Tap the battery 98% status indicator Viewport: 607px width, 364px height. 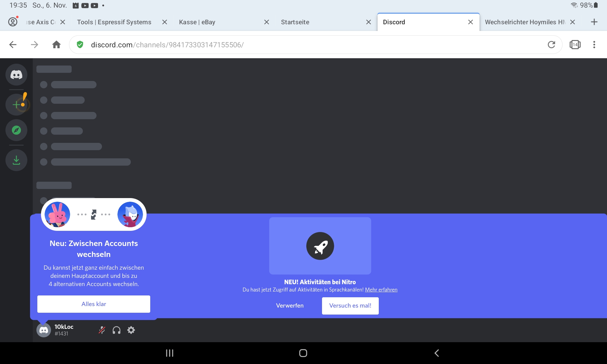pyautogui.click(x=589, y=5)
